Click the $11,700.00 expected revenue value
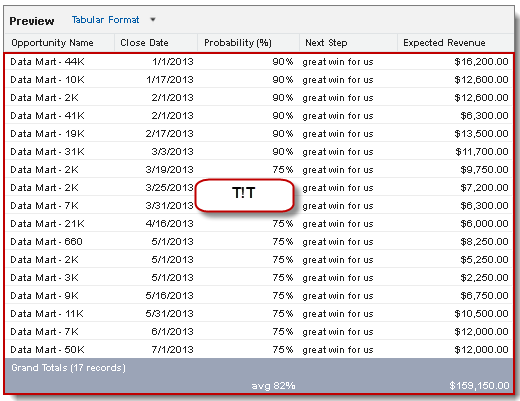Screen dimensions: 520x401 coord(482,152)
